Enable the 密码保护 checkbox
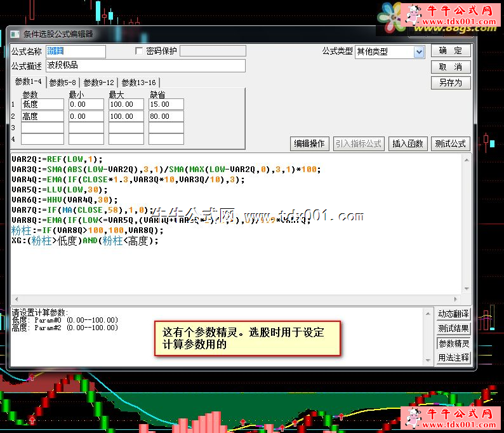 [x=139, y=51]
